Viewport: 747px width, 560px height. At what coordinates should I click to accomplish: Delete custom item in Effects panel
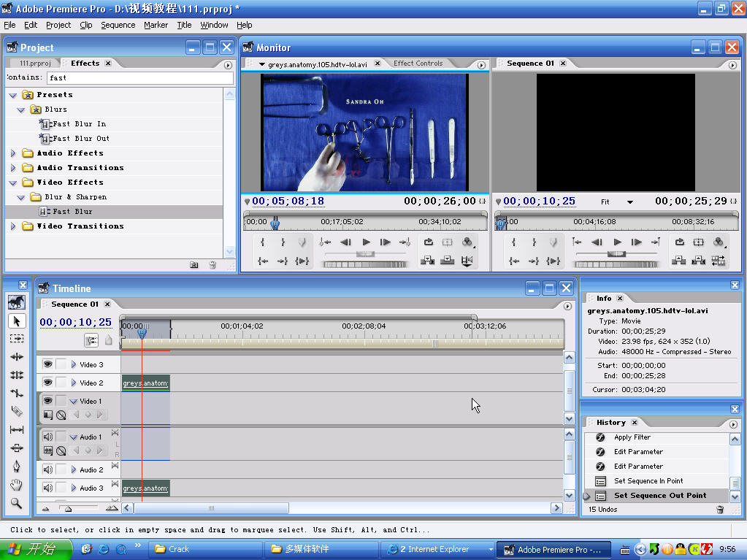click(x=212, y=265)
